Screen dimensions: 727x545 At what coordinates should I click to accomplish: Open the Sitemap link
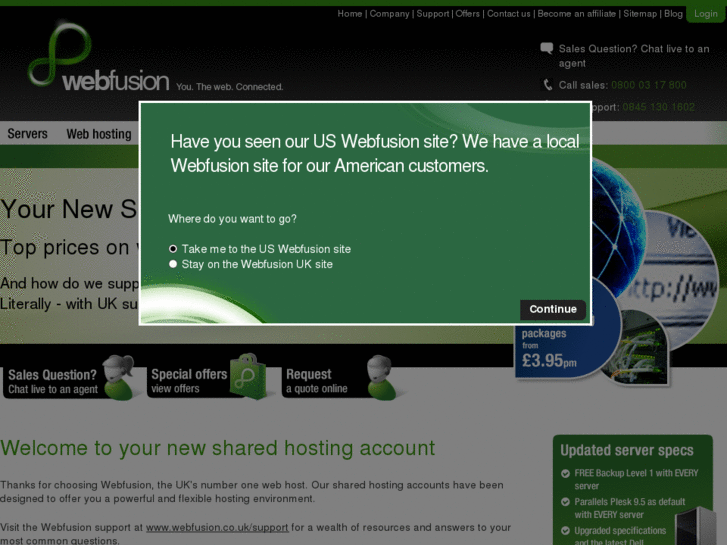pyautogui.click(x=640, y=14)
